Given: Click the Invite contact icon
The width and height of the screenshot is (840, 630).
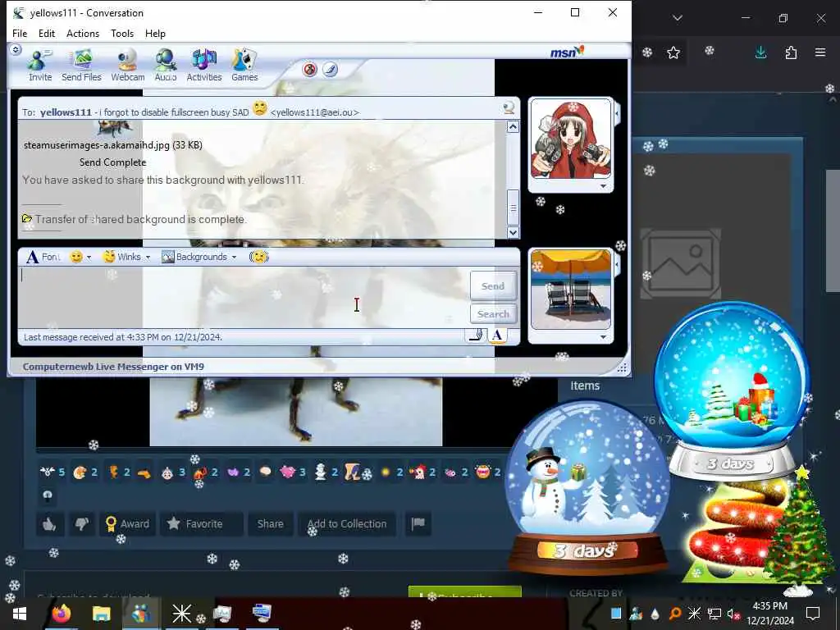Looking at the screenshot, I should click(39, 65).
